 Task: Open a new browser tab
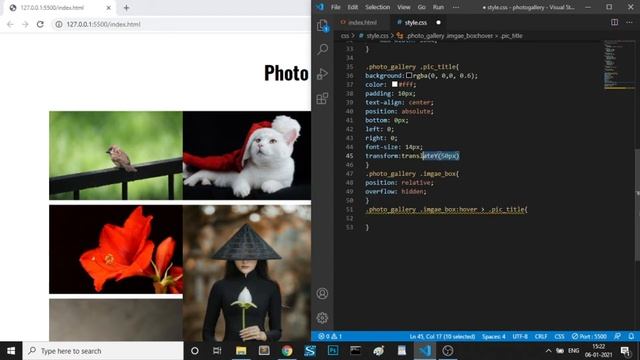click(127, 8)
